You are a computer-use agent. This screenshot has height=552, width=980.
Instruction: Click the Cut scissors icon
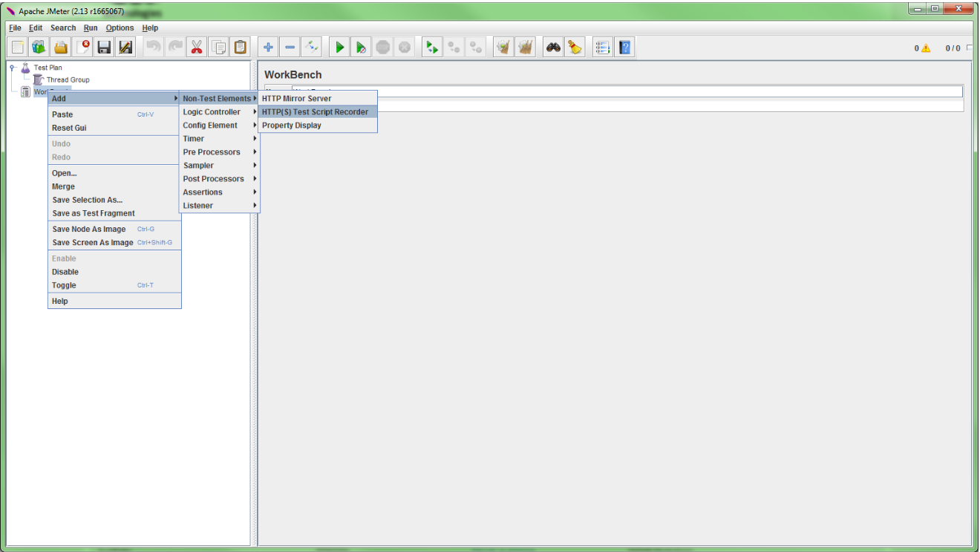(x=196, y=48)
